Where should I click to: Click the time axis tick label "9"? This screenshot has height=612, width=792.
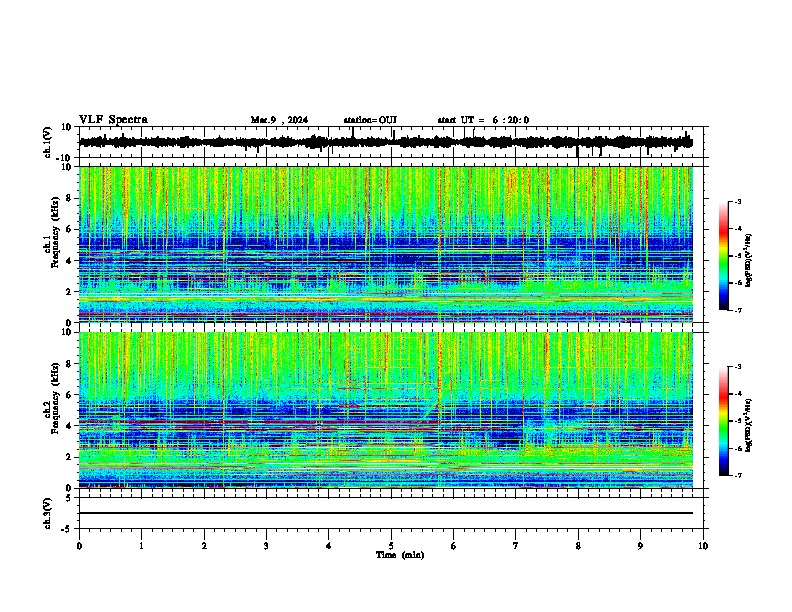click(640, 546)
